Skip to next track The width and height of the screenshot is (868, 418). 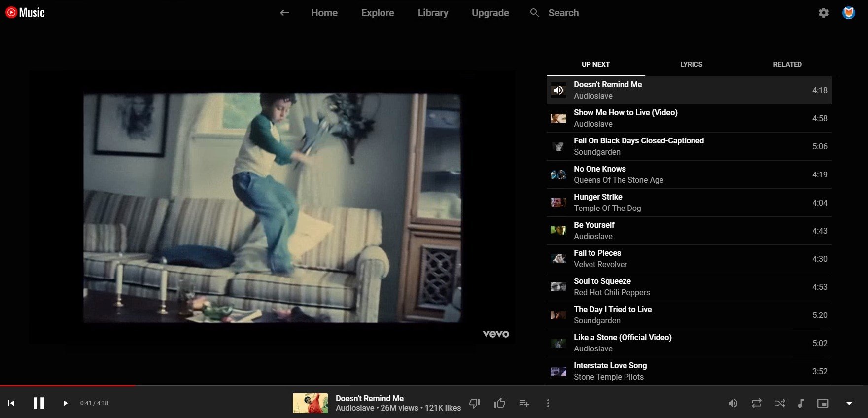(x=67, y=403)
